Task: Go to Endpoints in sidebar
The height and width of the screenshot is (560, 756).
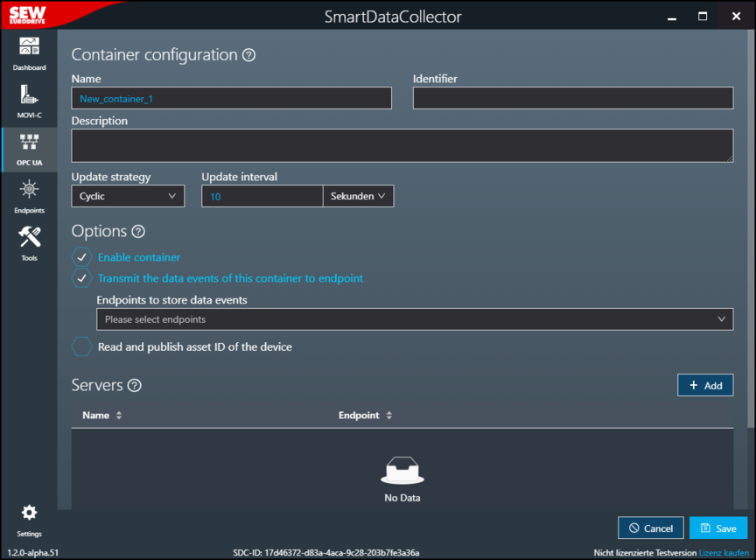Action: click(29, 194)
